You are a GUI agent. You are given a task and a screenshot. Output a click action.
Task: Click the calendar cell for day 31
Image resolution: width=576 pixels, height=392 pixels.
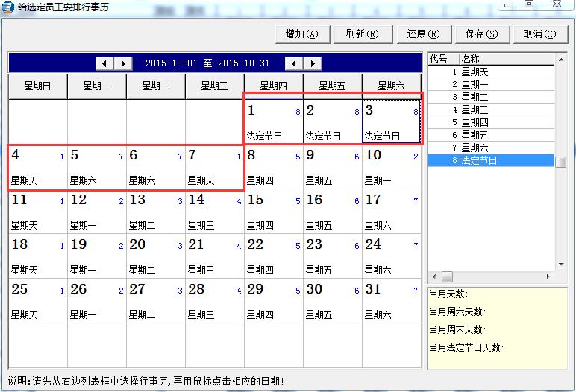coord(391,301)
